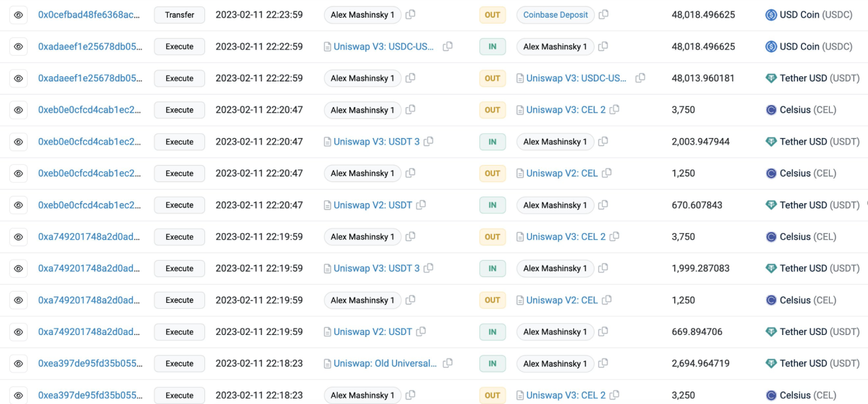Click the IN badge in the 2,003.947944 row
Image resolution: width=868 pixels, height=404 pixels.
(x=493, y=142)
